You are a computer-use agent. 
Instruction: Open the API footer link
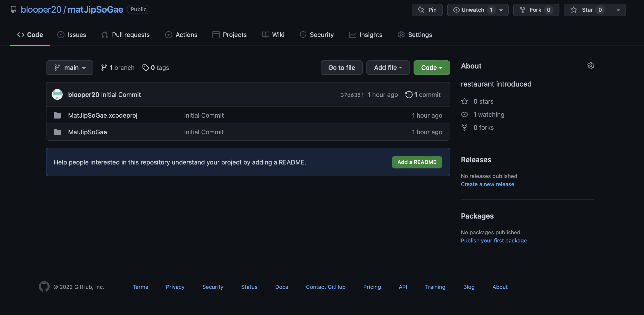tap(403, 287)
